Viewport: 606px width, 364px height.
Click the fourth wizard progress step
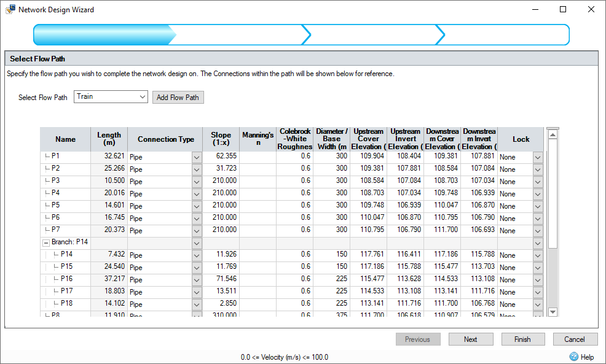click(x=503, y=35)
